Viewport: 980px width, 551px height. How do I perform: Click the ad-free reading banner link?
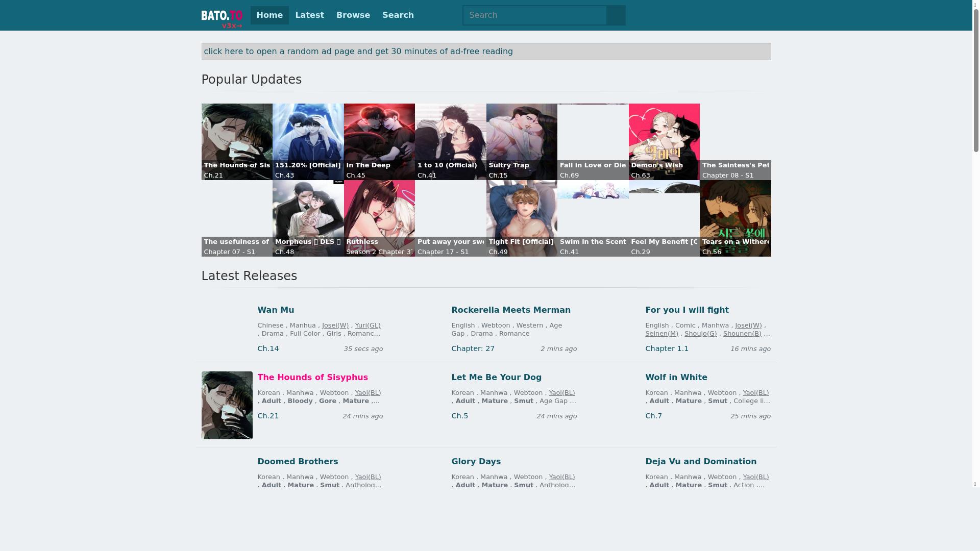click(358, 52)
